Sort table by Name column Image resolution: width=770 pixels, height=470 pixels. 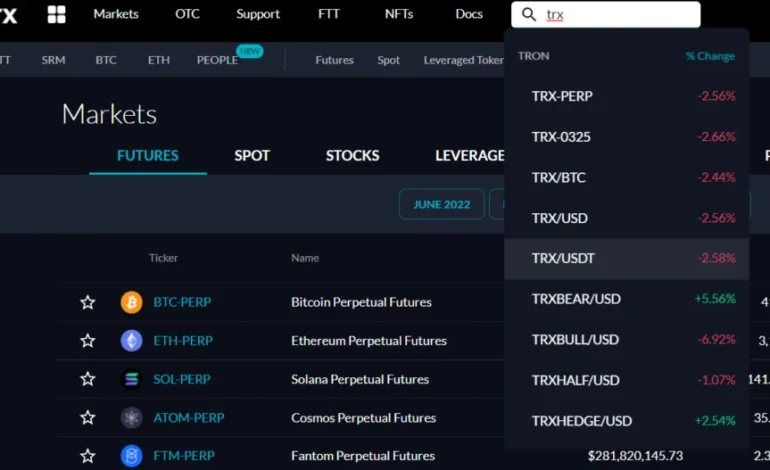pyautogui.click(x=305, y=258)
